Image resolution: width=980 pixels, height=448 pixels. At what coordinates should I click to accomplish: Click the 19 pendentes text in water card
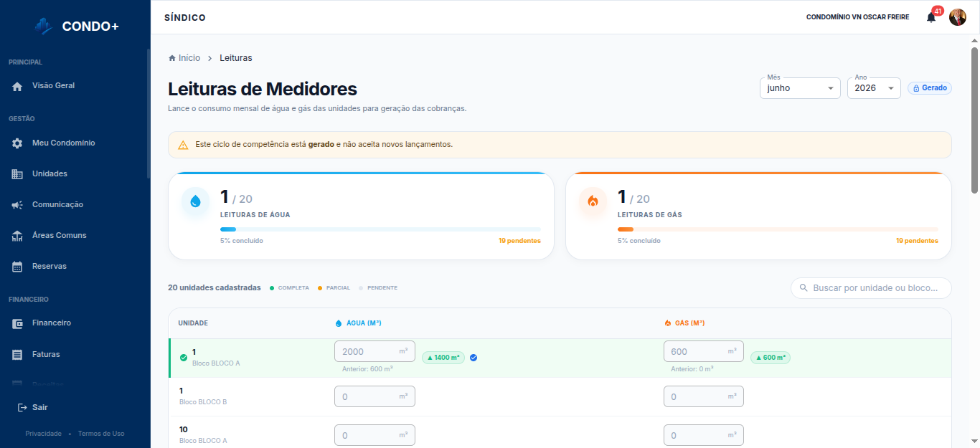(519, 241)
